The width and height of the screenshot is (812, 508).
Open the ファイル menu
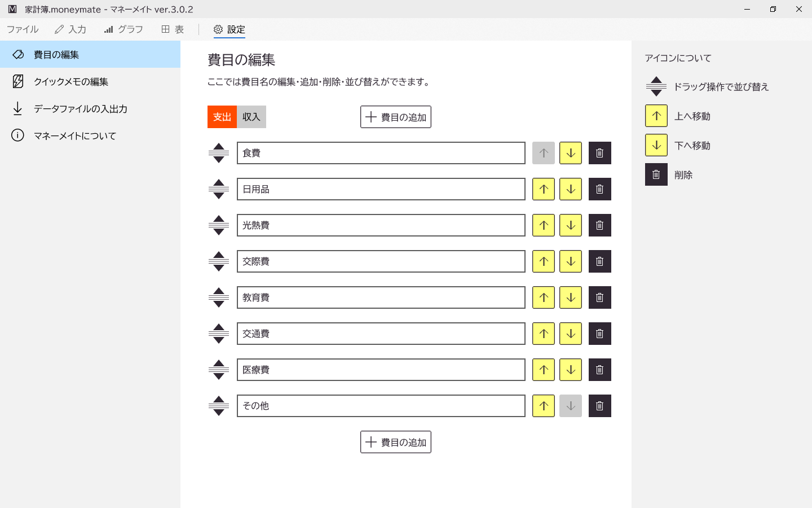23,29
